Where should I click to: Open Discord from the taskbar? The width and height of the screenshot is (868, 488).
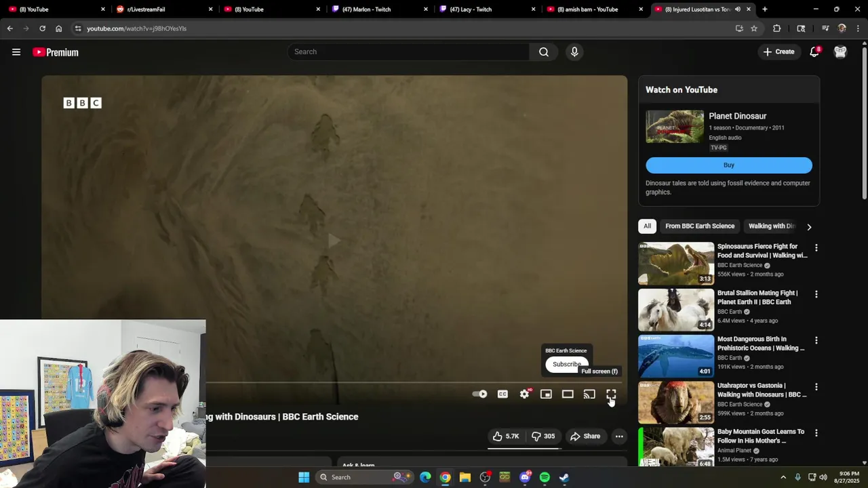coord(525,477)
